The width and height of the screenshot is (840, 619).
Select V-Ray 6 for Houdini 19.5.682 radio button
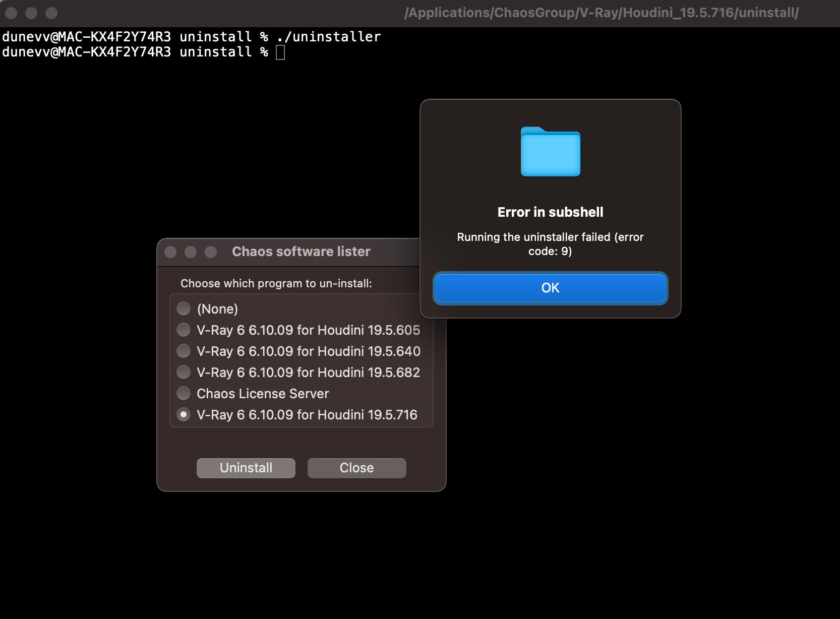(x=184, y=372)
